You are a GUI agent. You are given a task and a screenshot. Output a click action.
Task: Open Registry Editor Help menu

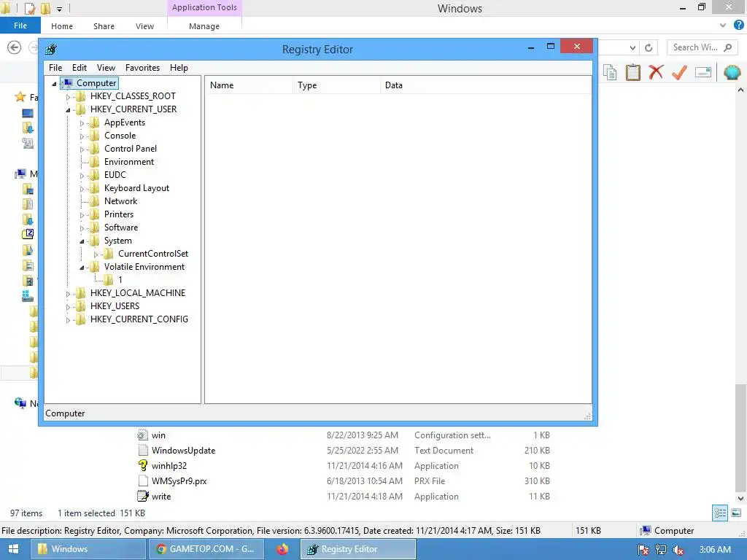[x=179, y=68]
